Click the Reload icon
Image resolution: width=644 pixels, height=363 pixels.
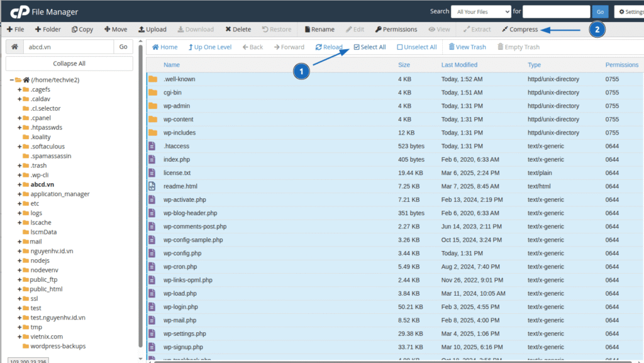coord(319,47)
